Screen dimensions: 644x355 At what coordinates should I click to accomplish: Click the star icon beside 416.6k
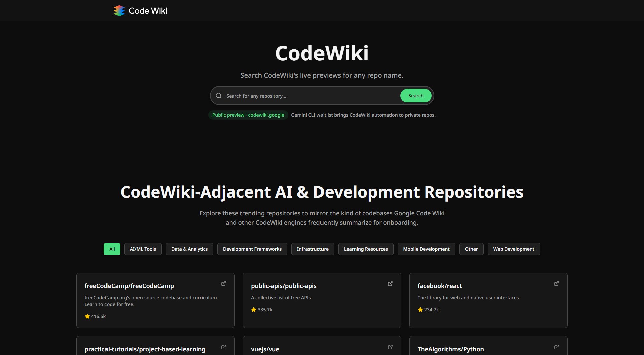(x=87, y=316)
